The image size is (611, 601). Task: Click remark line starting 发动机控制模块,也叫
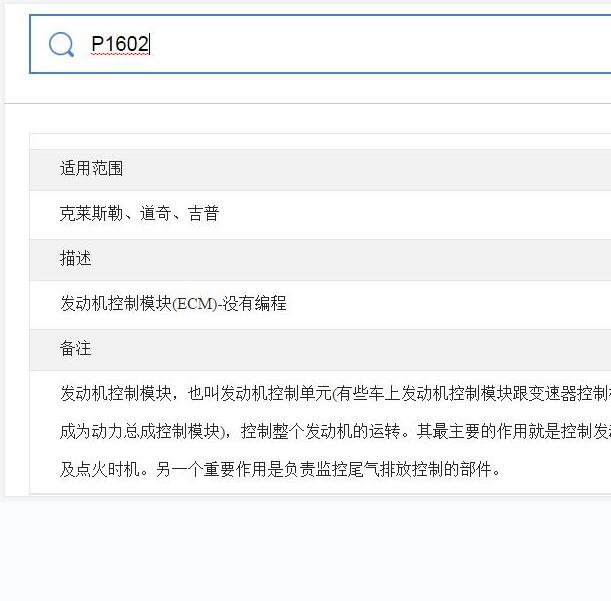(335, 393)
